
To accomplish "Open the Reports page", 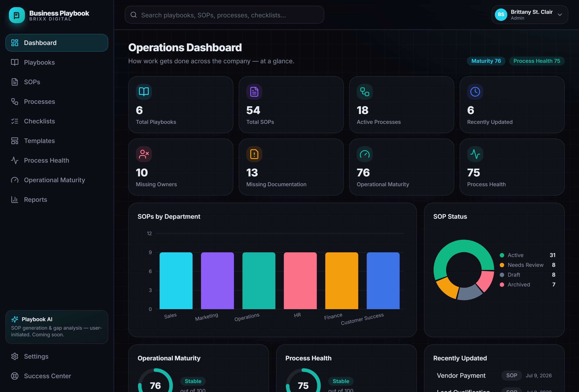I will (57, 200).
